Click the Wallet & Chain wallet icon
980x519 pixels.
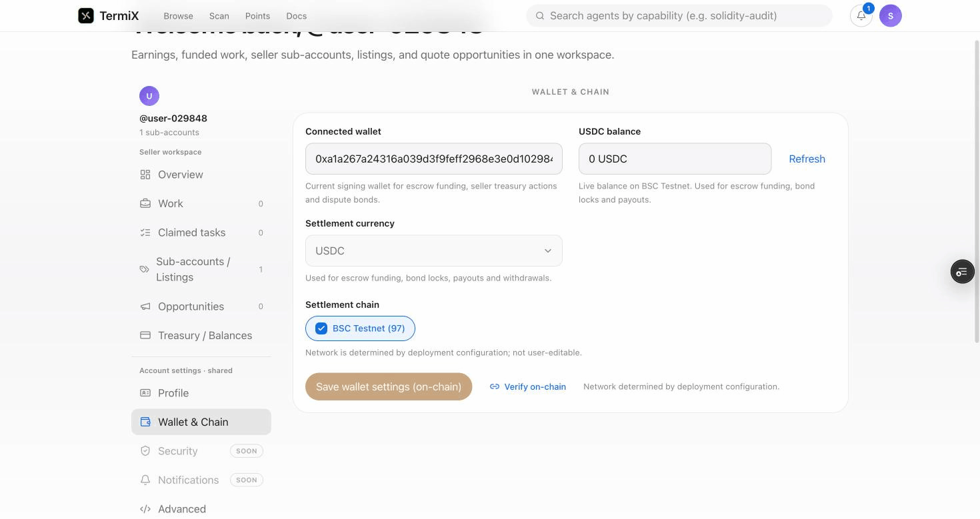click(x=145, y=422)
